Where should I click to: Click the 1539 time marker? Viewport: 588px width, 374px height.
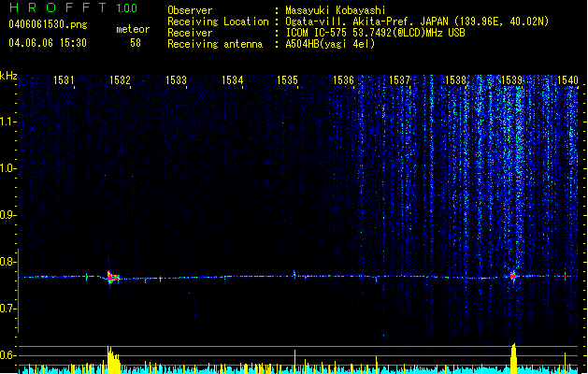(x=512, y=80)
